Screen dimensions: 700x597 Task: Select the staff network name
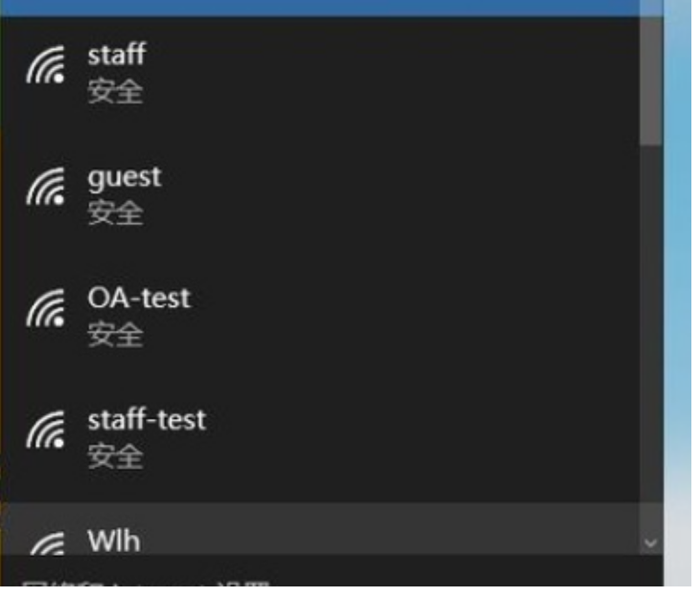[x=117, y=55]
